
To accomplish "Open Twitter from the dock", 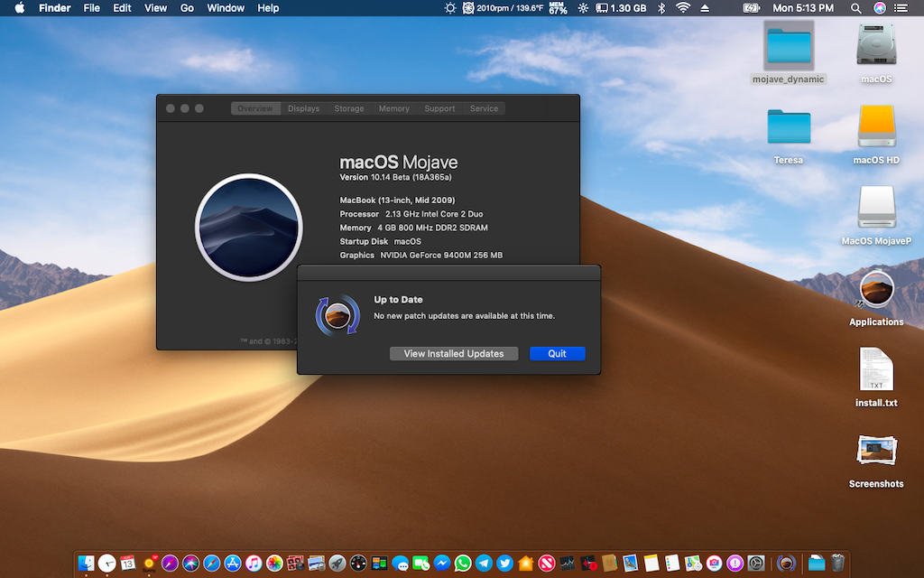I will [505, 564].
